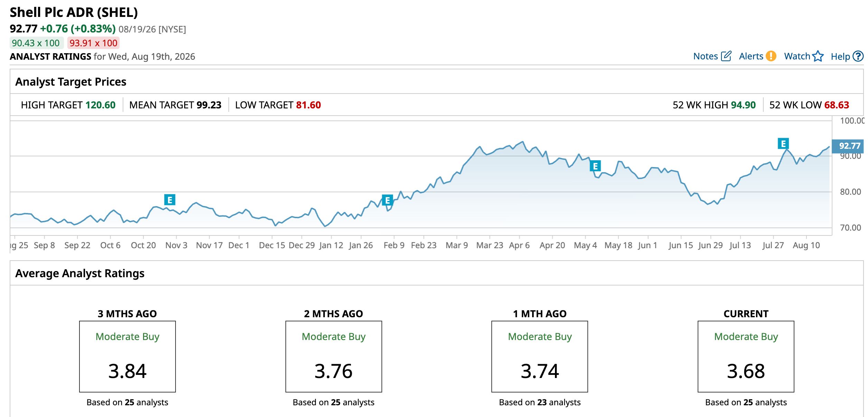The height and width of the screenshot is (417, 868).
Task: Click the Average Analyst Ratings heading
Action: pyautogui.click(x=80, y=273)
